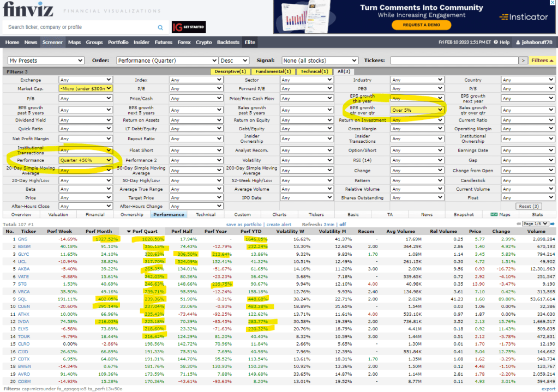Click the next page arrow icon

coord(552,224)
